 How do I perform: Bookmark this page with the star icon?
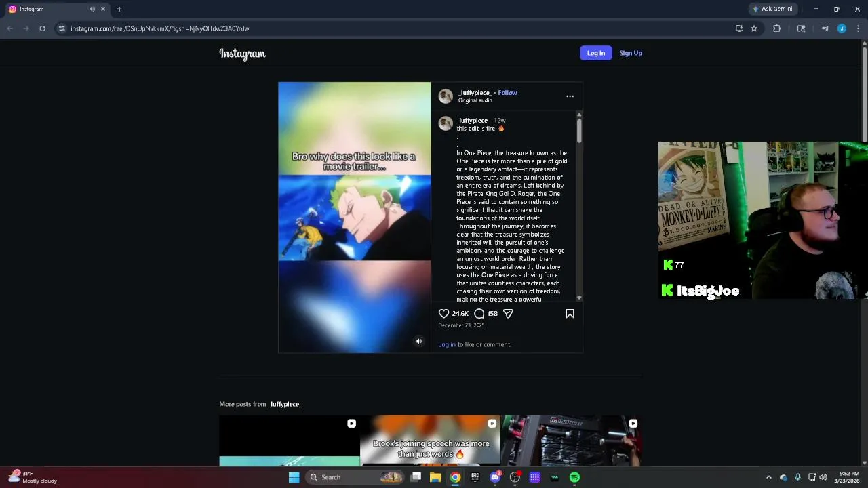(x=754, y=28)
